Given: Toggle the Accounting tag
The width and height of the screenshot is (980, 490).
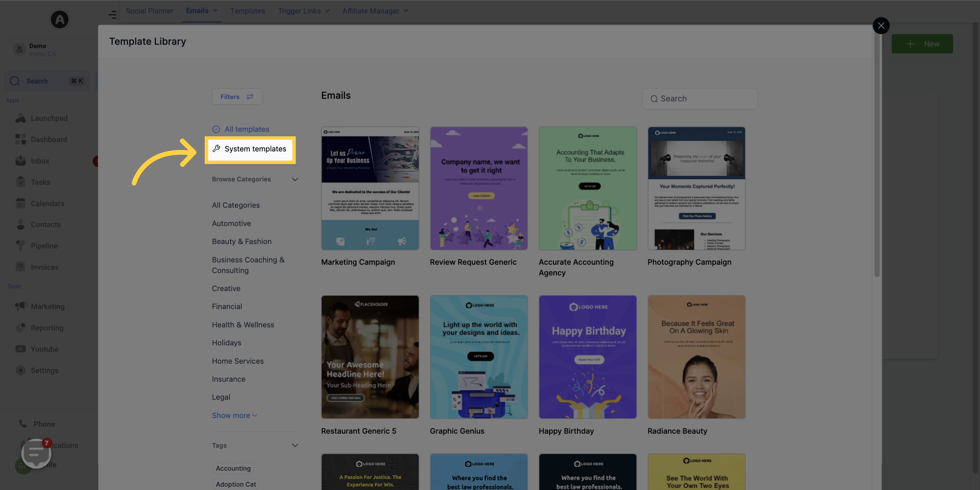Looking at the screenshot, I should click(x=233, y=468).
